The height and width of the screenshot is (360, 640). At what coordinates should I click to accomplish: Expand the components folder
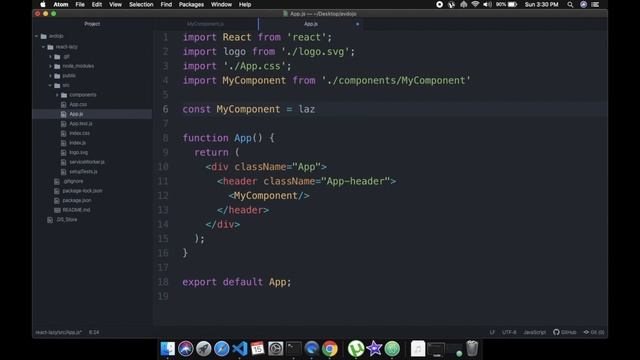[57, 95]
